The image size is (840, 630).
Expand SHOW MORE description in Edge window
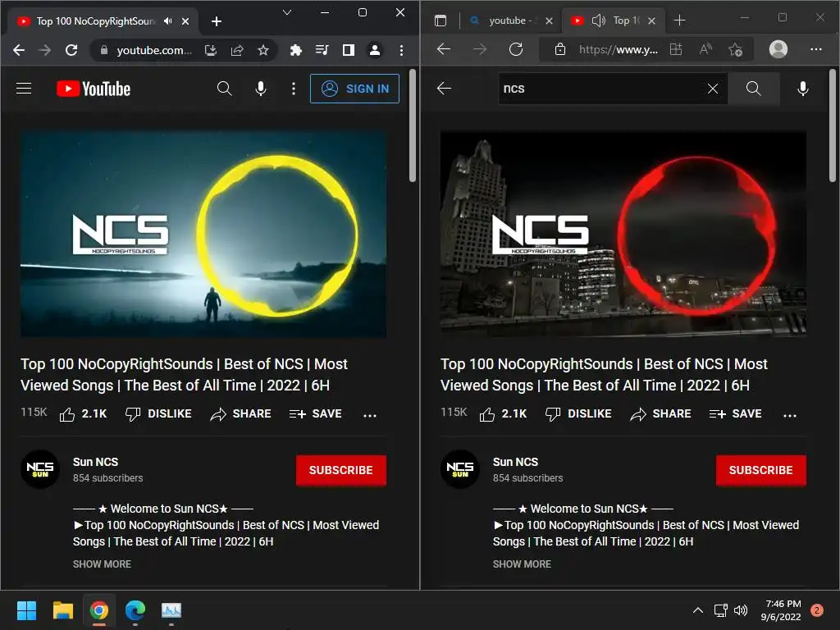(522, 564)
